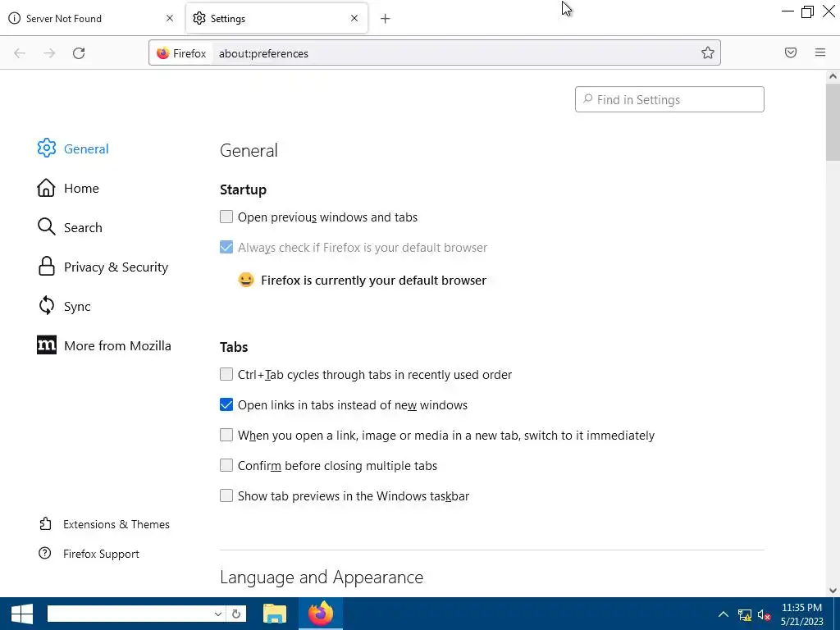Reload the current page
This screenshot has height=630, width=840.
79,53
